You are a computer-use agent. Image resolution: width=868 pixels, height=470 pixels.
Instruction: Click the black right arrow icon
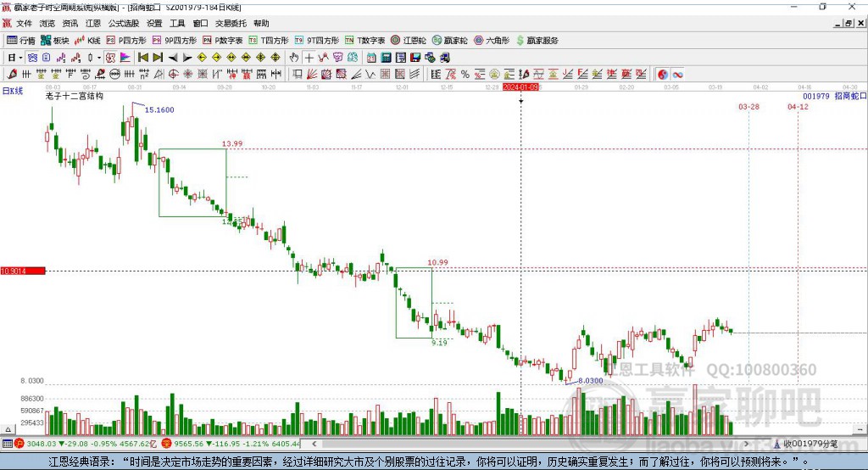pyautogui.click(x=187, y=58)
